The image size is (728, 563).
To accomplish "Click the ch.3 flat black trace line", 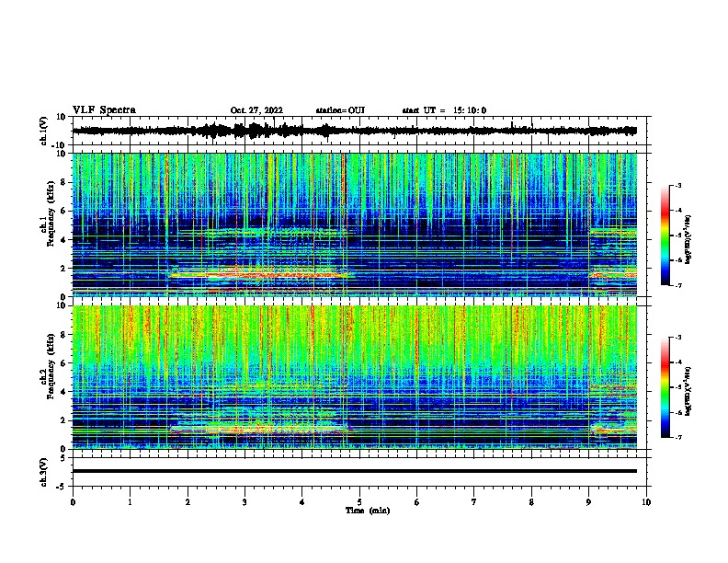I will [355, 471].
